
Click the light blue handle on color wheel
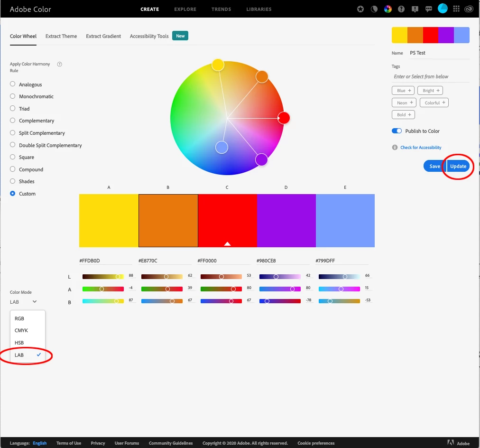pos(222,147)
